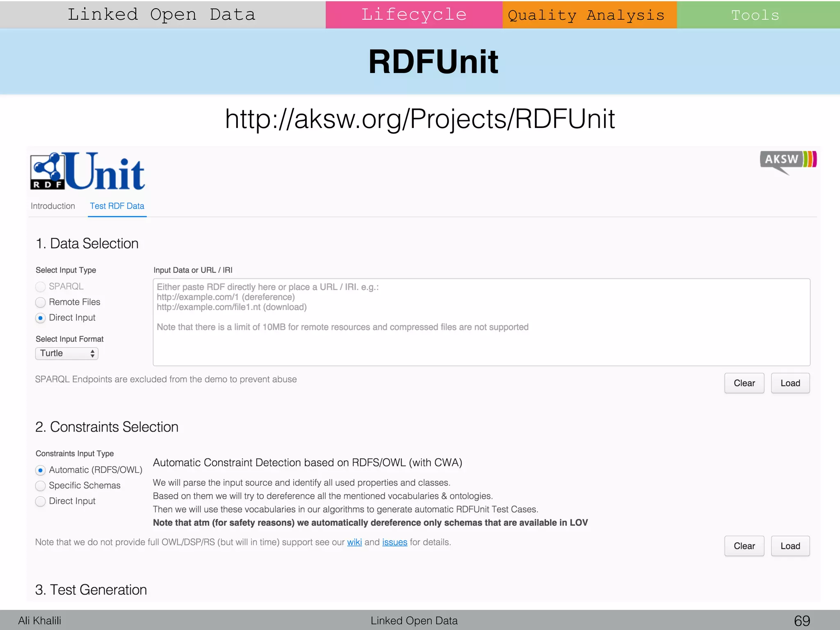Open the wiki link

tap(354, 542)
